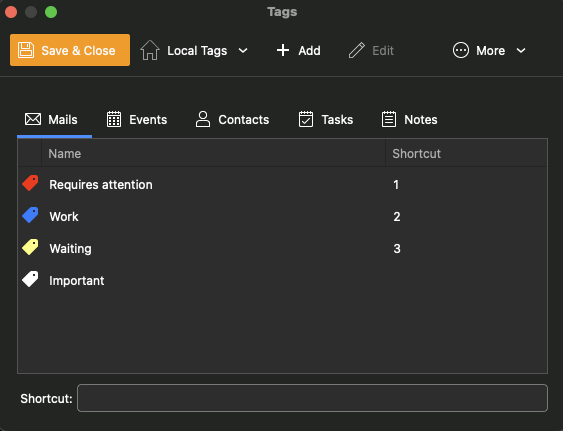Click the white Important tag icon
The image size is (563, 431).
tap(30, 279)
